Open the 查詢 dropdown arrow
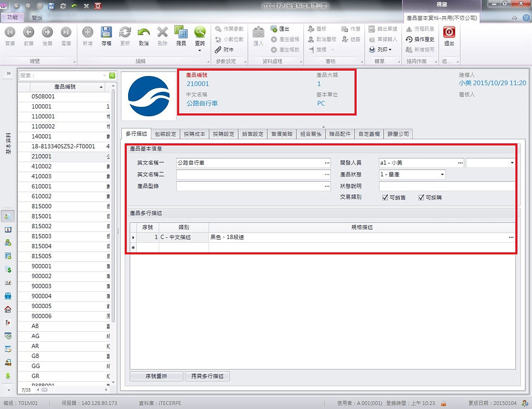This screenshot has width=532, height=409. tap(200, 51)
